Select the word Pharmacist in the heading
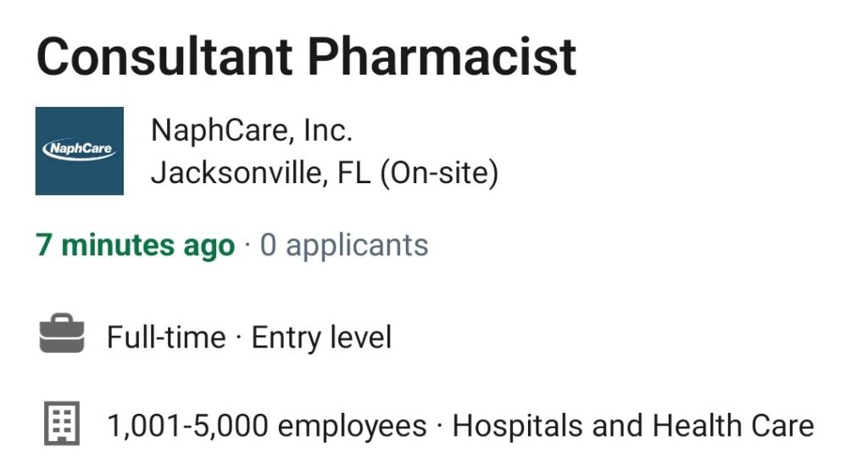Image resolution: width=868 pixels, height=474 pixels. point(442,57)
